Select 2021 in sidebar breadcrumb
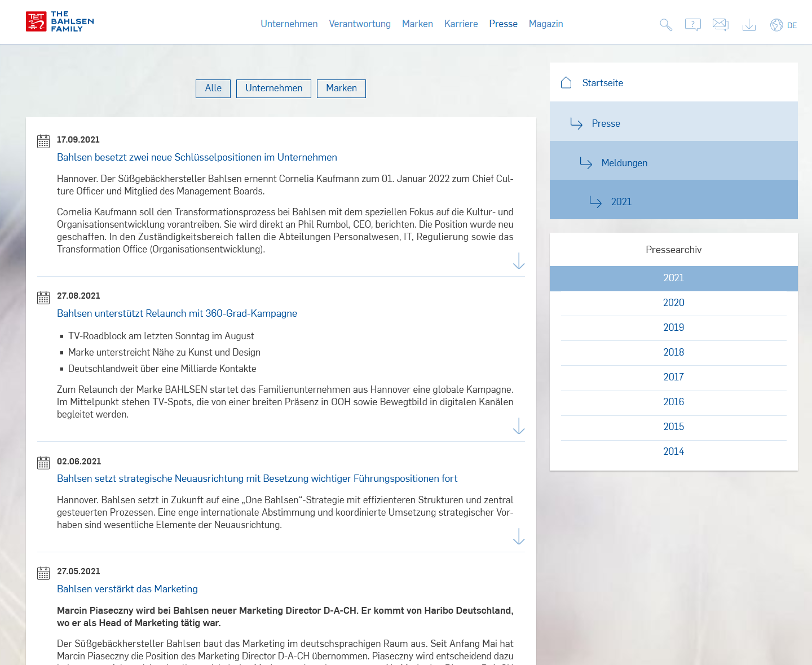This screenshot has height=665, width=812. pos(674,200)
